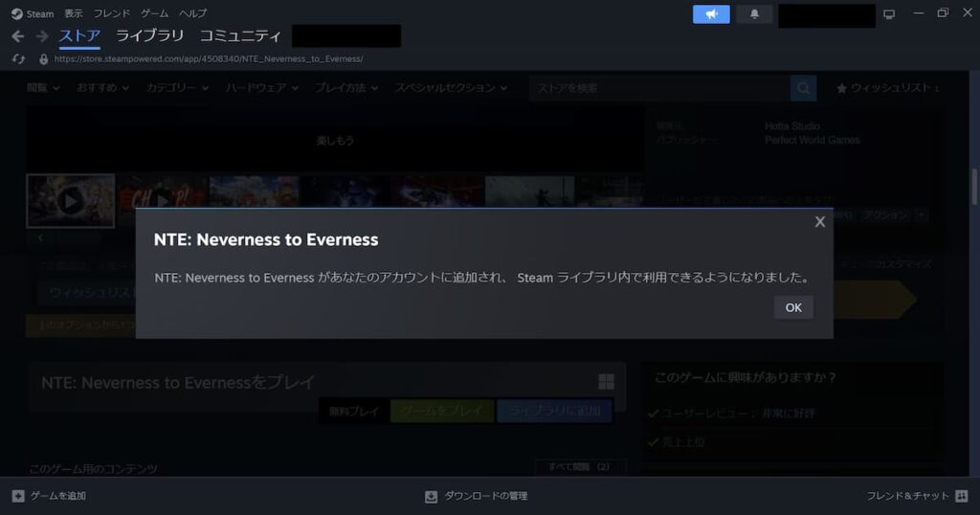980x515 pixels.
Task: Restore down the Steam window
Action: point(943,13)
